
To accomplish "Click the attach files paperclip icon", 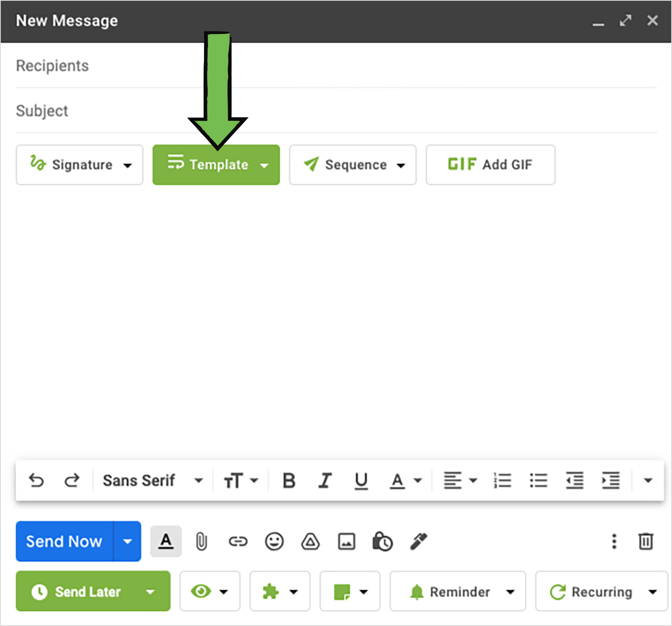I will (x=202, y=542).
